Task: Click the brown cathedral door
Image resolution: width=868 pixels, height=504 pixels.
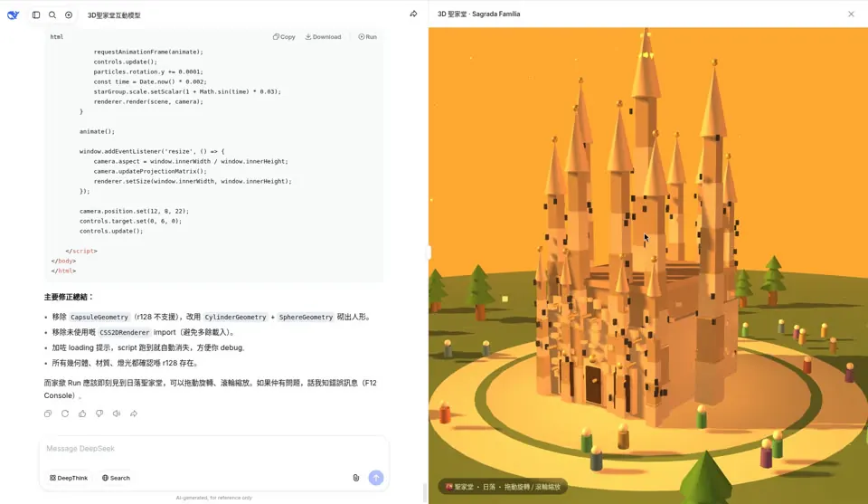Action: 593,385
